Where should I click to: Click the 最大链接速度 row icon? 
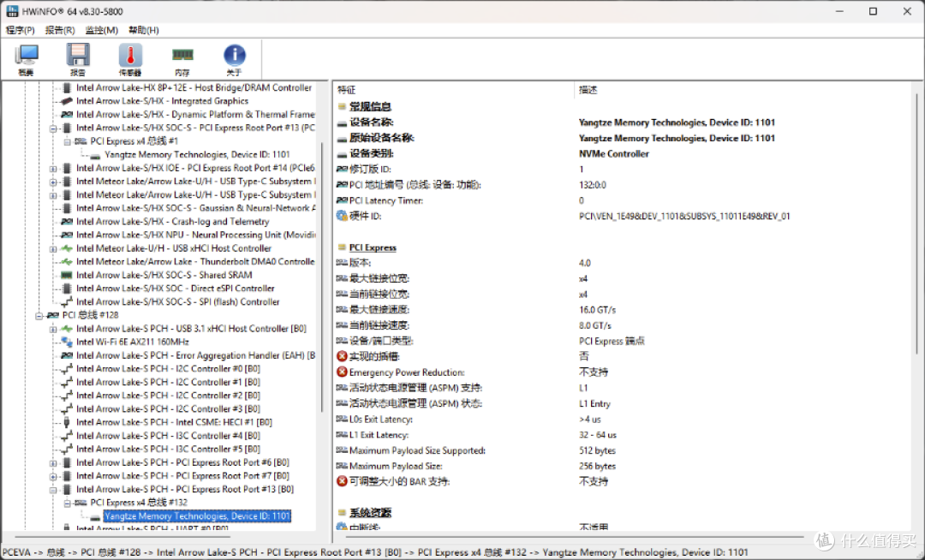(342, 309)
